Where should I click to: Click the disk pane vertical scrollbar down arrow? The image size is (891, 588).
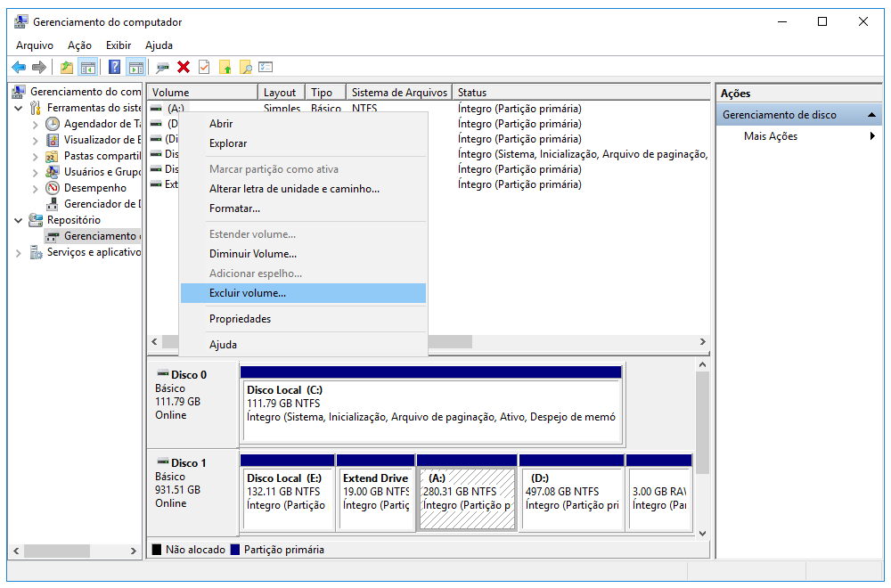[x=702, y=533]
